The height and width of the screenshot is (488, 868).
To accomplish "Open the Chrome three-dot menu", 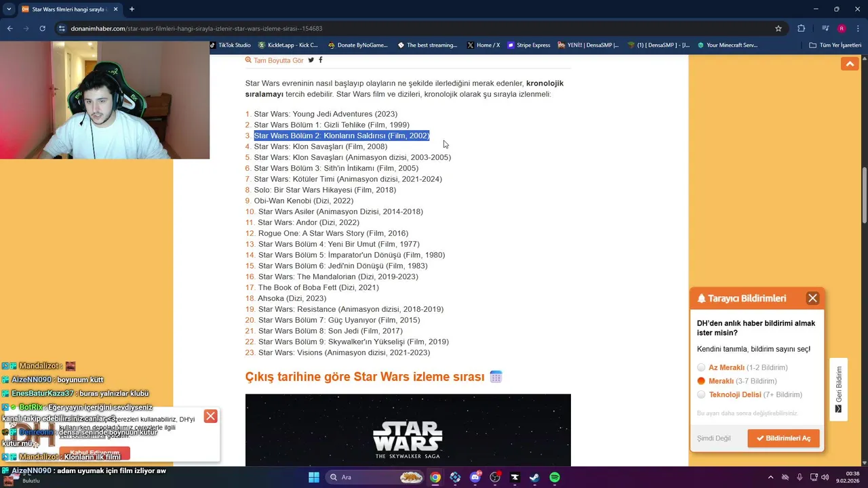I will coord(857,28).
